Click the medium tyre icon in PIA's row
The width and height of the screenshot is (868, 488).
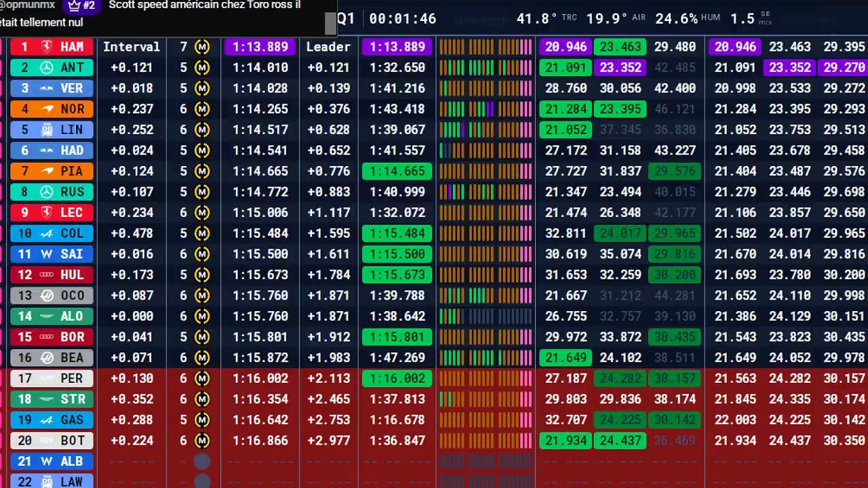click(x=201, y=171)
